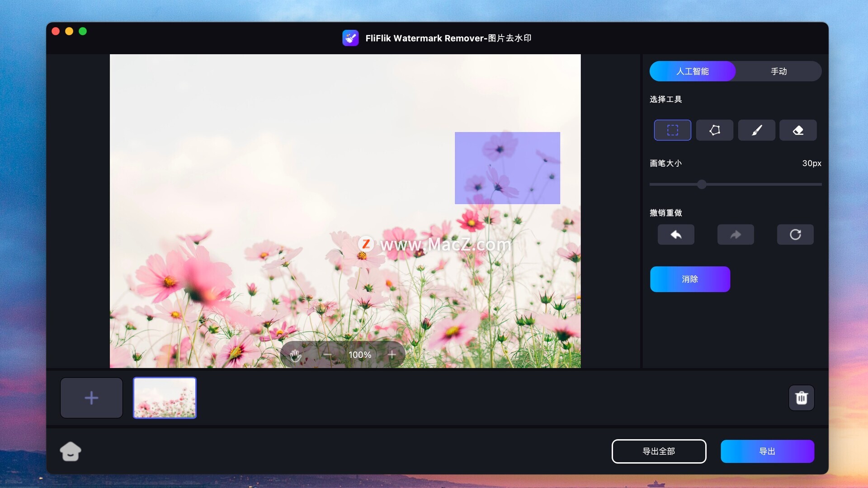This screenshot has width=868, height=488.
Task: Switch to the 人工智能 AI mode tab
Action: 693,71
